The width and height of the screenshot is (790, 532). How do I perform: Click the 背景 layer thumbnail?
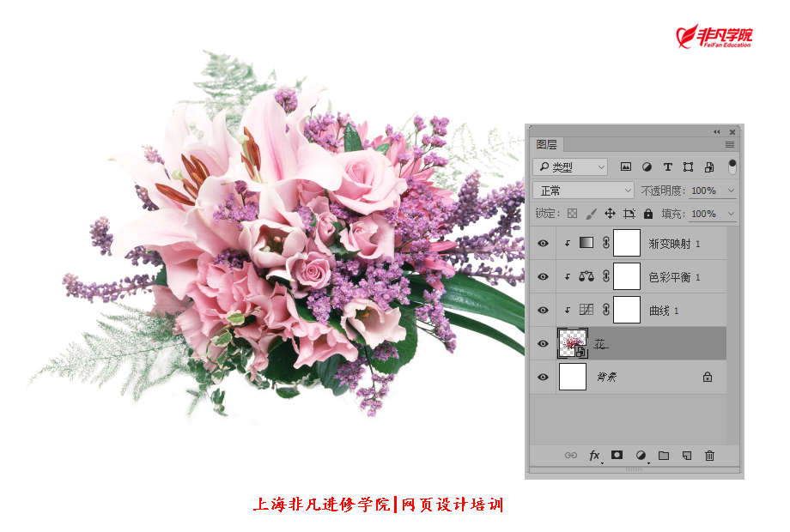[x=573, y=377]
